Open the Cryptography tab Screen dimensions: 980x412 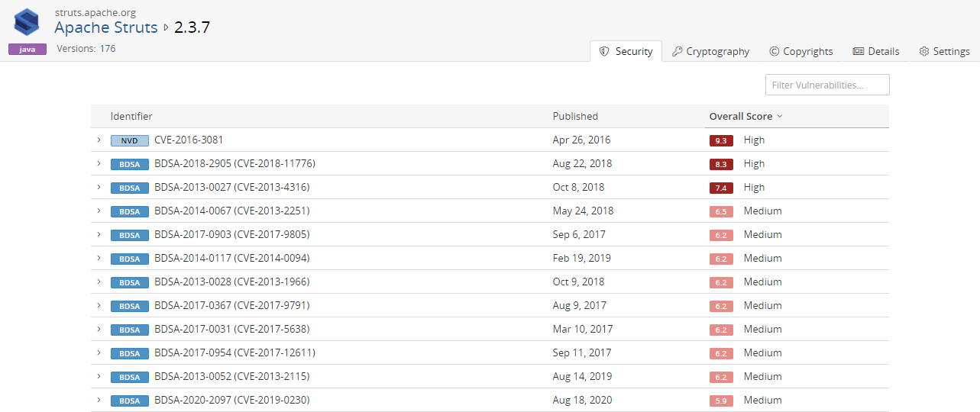(x=710, y=51)
